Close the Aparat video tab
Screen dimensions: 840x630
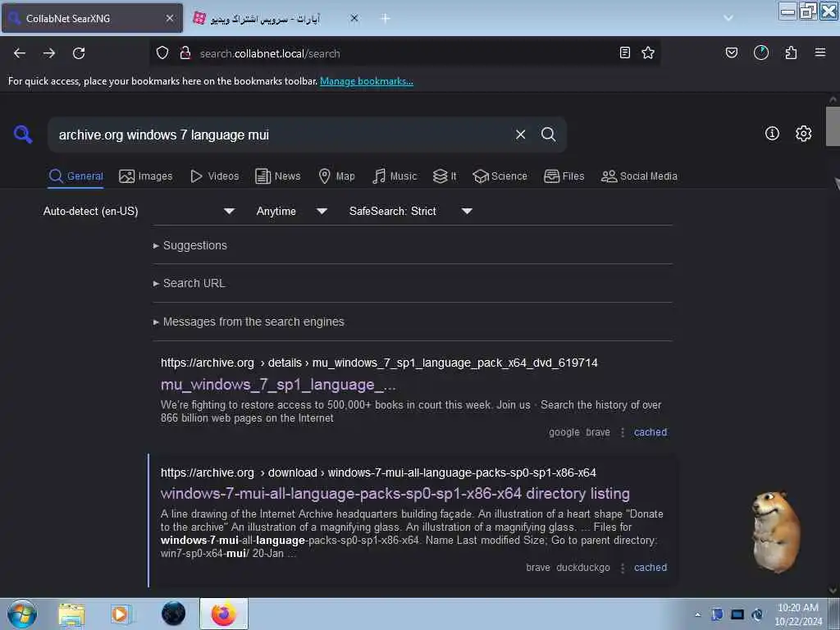pos(354,18)
